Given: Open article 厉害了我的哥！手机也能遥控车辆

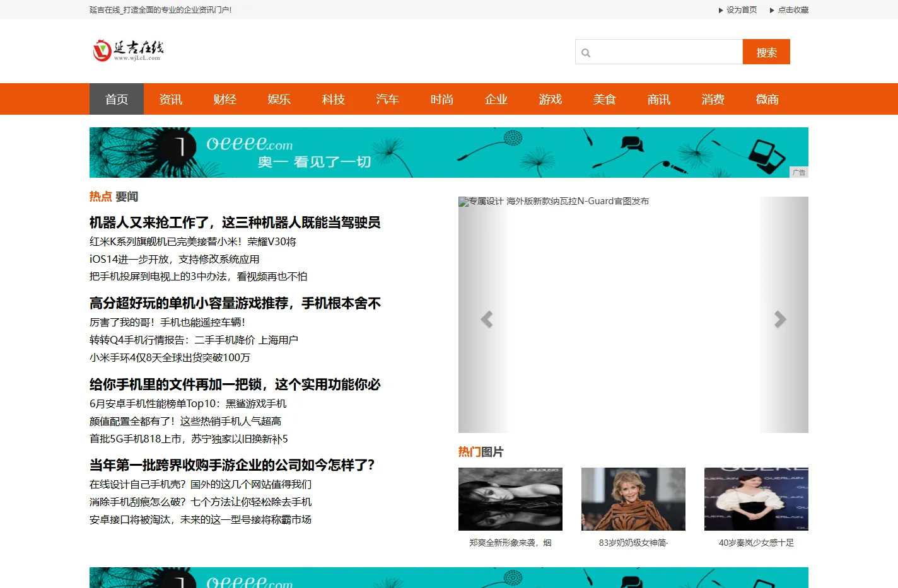Looking at the screenshot, I should pos(168,322).
